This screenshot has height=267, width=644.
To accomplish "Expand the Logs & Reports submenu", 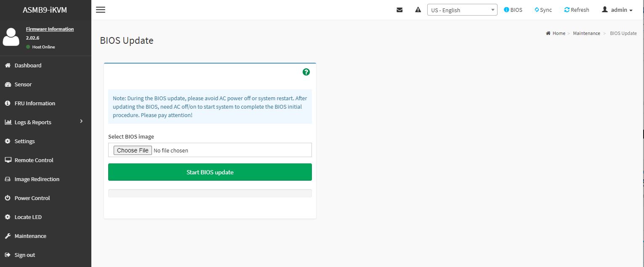I will coord(45,122).
